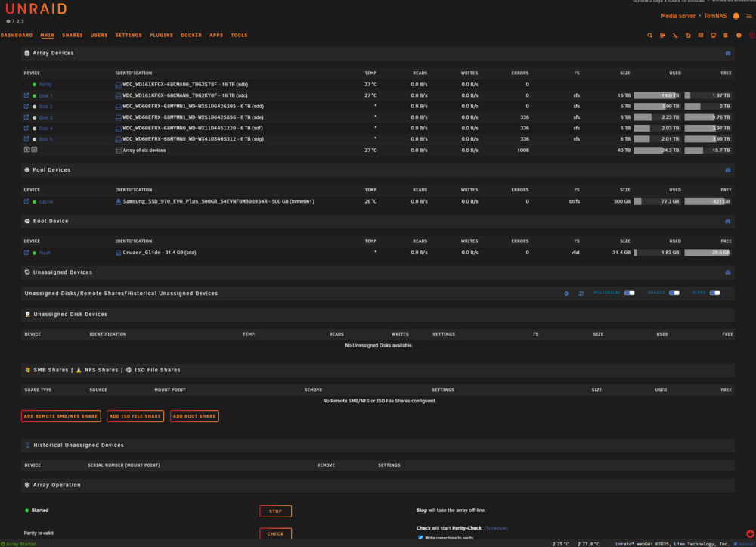The image size is (756, 547).
Task: Click the red down-arrow icon at bottom right
Action: tap(750, 533)
